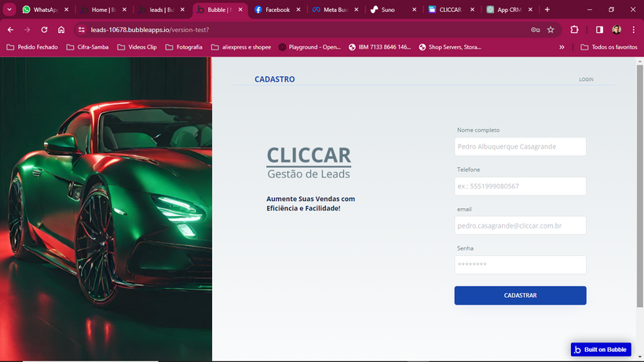The width and height of the screenshot is (644, 362).
Task: Open saved passwords key icon
Action: (x=535, y=30)
